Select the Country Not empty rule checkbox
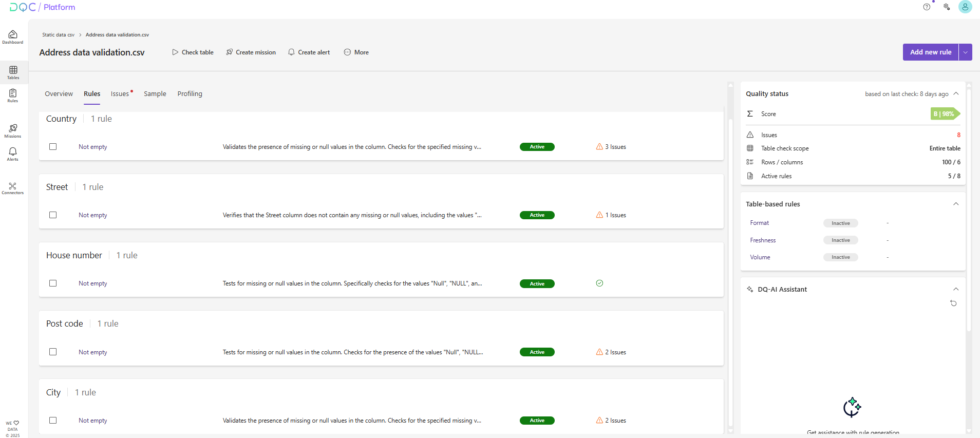 [53, 147]
